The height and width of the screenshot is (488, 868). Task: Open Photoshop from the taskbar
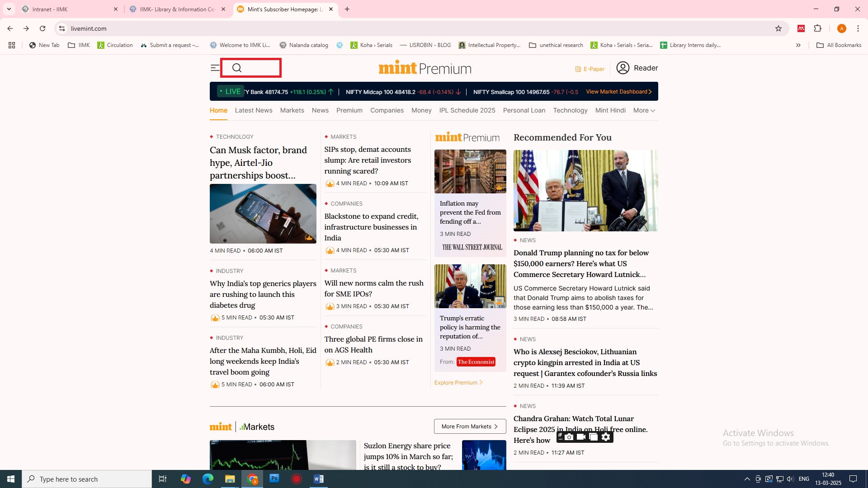click(x=274, y=479)
